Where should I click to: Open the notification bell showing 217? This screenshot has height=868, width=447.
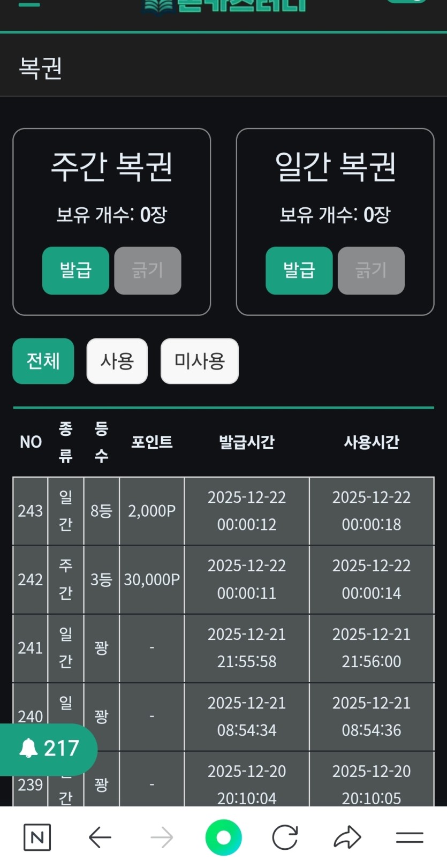pyautogui.click(x=49, y=749)
